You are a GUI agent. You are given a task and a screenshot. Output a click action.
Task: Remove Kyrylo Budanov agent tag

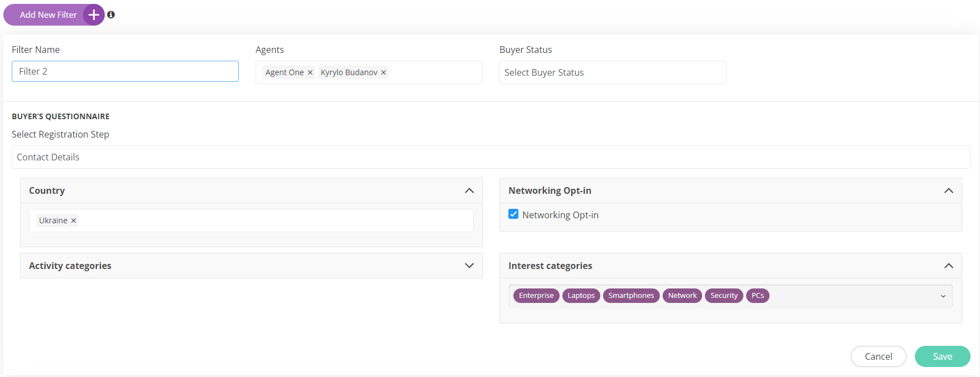[384, 72]
